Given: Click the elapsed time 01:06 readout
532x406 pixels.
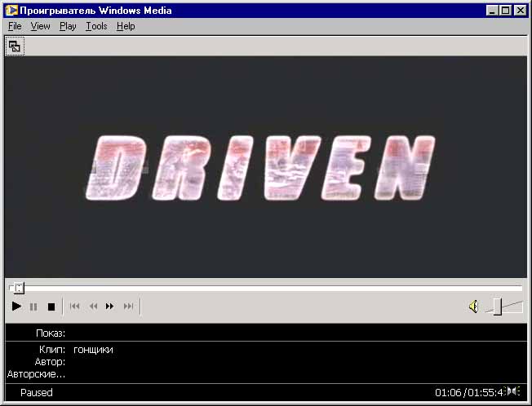Looking at the screenshot, I should point(448,392).
